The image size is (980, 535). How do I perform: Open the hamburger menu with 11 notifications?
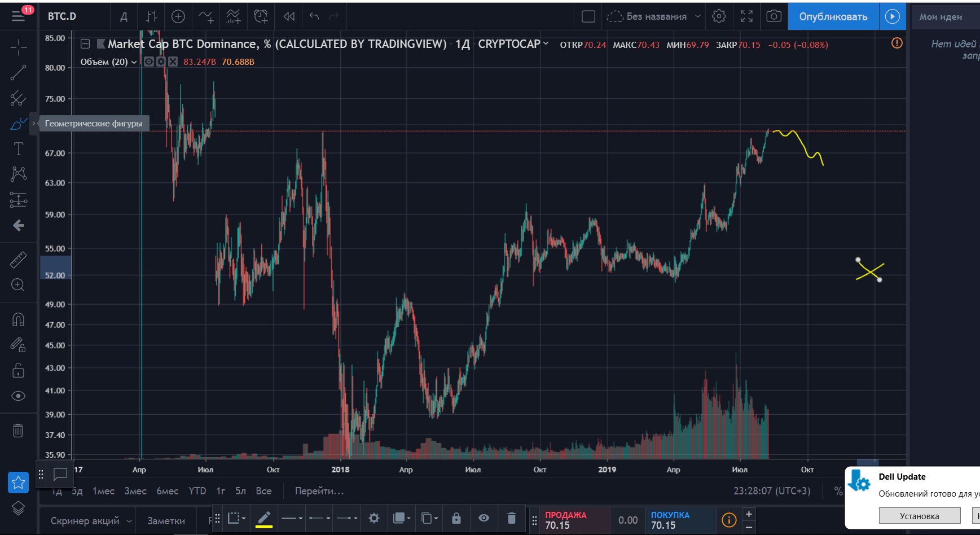(x=19, y=16)
